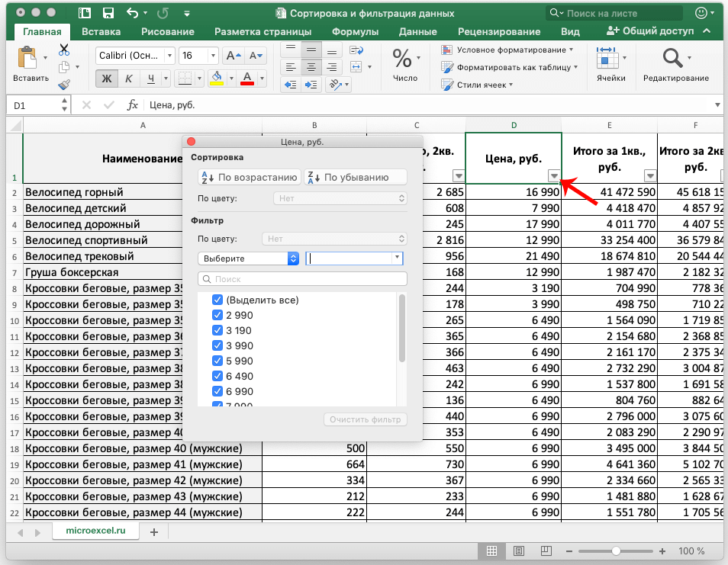The height and width of the screenshot is (565, 728).
Task: Uncheck the 2 990 filter checkbox
Action: (x=217, y=315)
